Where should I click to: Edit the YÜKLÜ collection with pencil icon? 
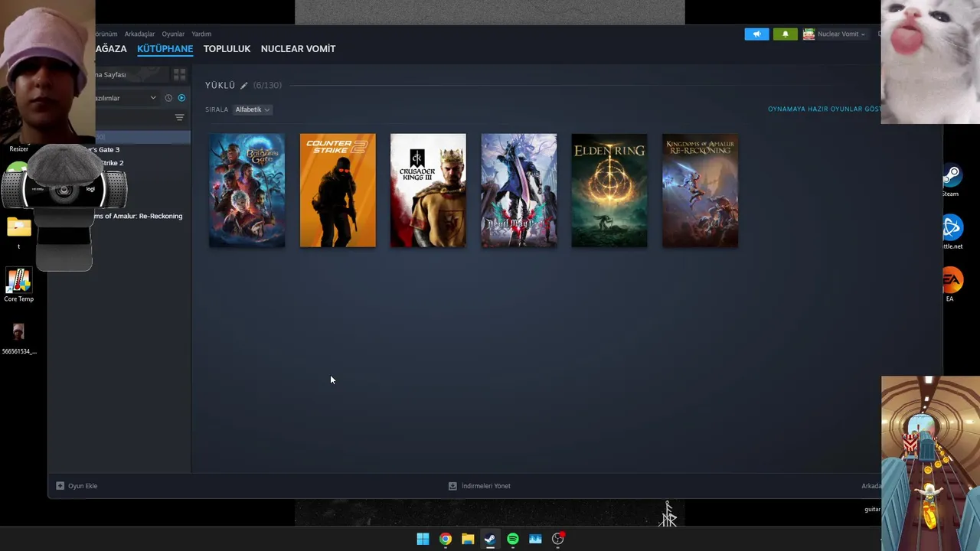click(243, 86)
